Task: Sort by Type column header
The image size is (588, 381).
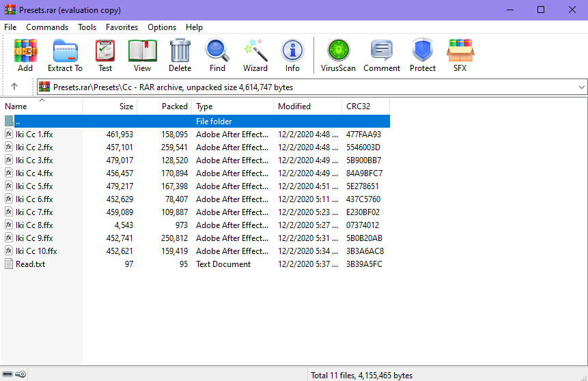Action: point(232,106)
